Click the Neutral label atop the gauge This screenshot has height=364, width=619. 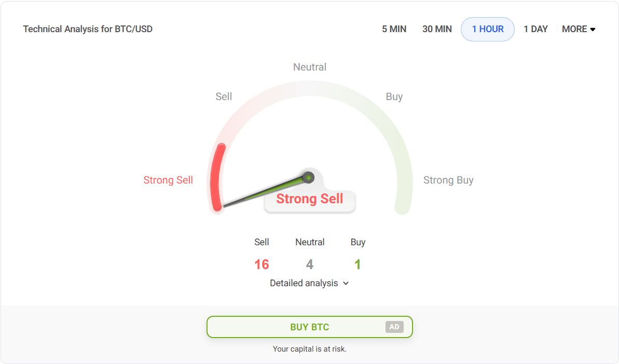309,67
